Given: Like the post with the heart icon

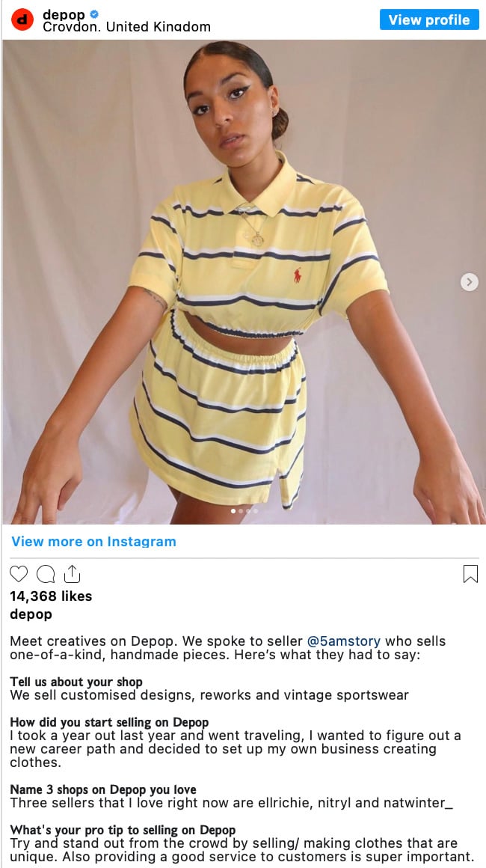Looking at the screenshot, I should (x=19, y=574).
